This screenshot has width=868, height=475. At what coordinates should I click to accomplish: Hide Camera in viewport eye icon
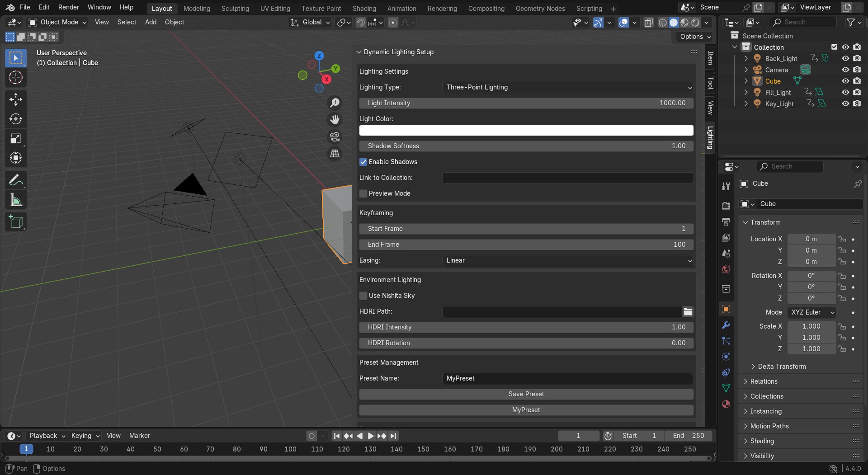click(x=845, y=70)
